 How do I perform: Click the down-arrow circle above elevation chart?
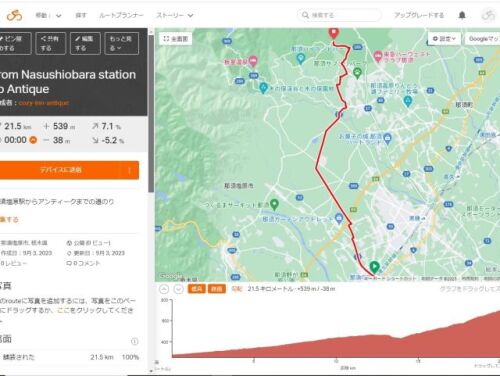coord(179,289)
